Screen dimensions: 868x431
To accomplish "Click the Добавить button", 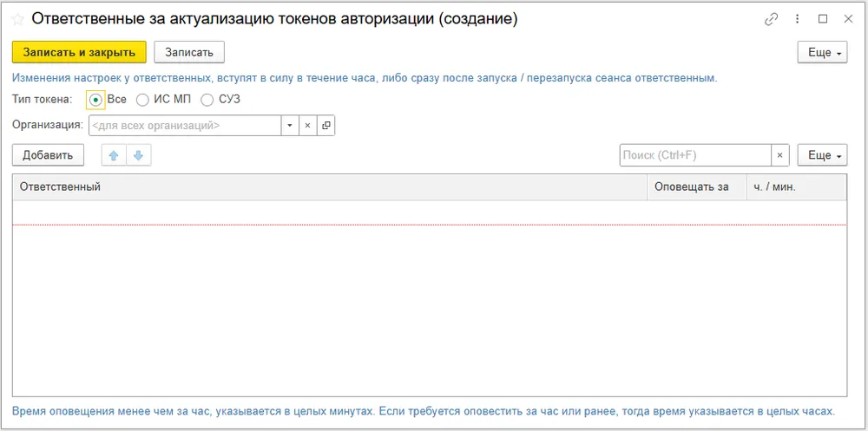I will point(48,155).
